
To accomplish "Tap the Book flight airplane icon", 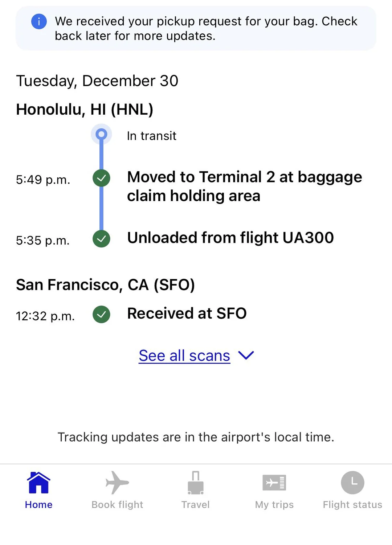I will pos(117,483).
